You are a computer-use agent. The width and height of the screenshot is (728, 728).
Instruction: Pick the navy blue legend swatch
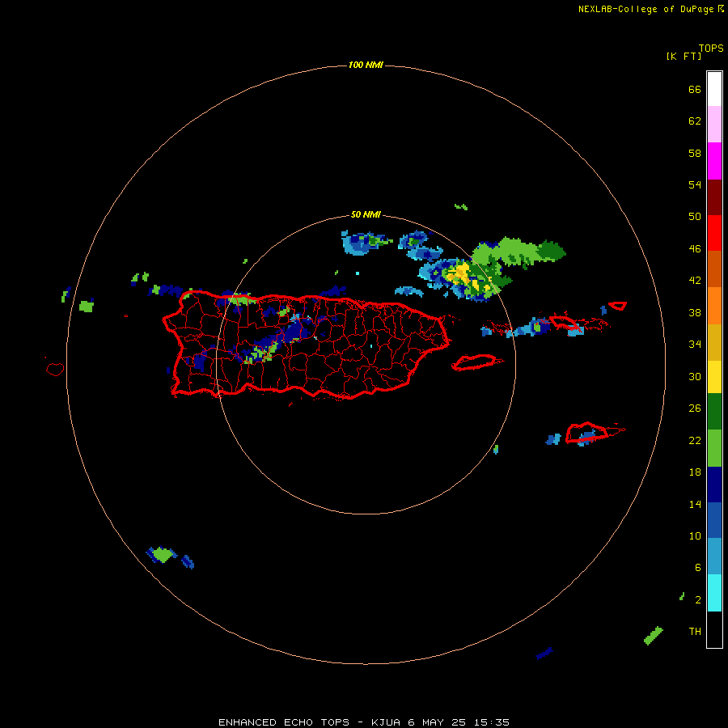[714, 485]
